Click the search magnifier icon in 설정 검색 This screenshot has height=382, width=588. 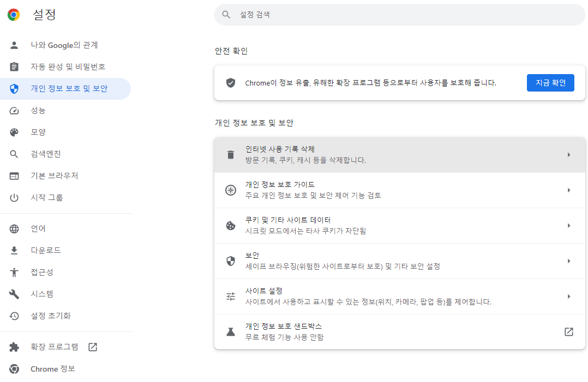[x=226, y=15]
